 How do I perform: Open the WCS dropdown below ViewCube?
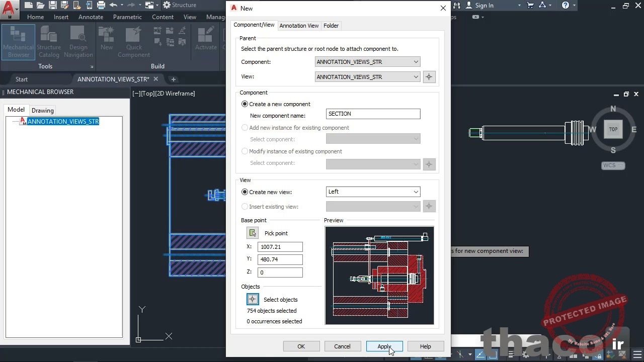[613, 165]
